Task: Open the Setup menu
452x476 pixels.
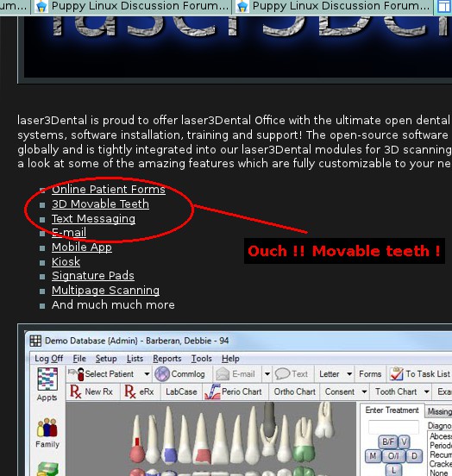Action: point(106,359)
